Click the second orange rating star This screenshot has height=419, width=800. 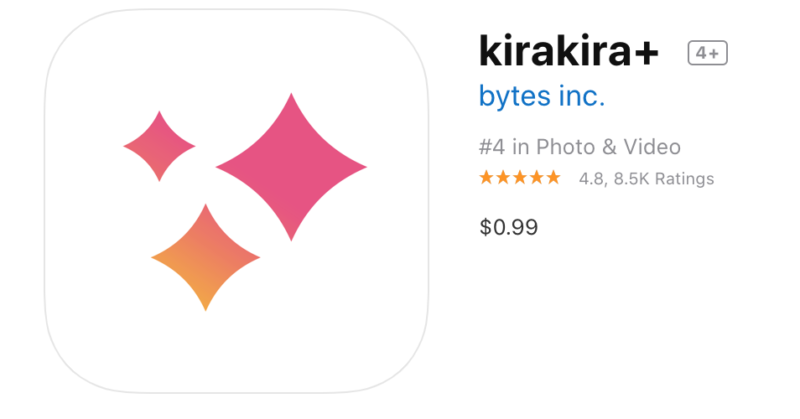click(503, 178)
